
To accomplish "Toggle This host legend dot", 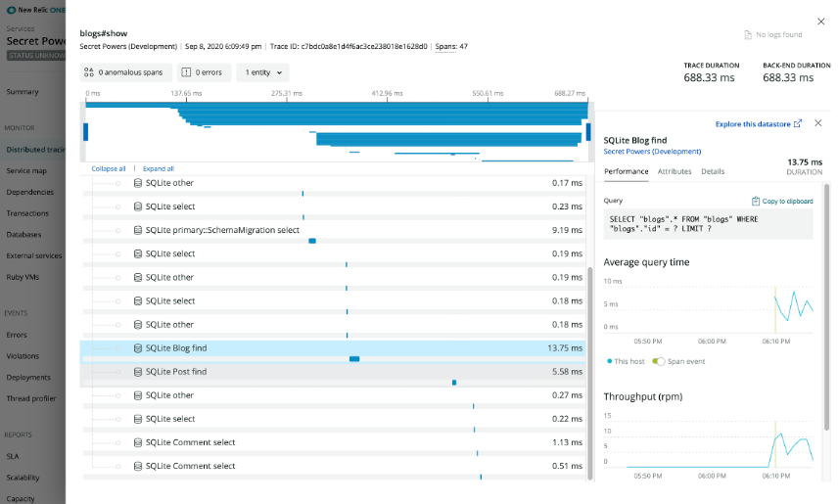I will pos(609,361).
